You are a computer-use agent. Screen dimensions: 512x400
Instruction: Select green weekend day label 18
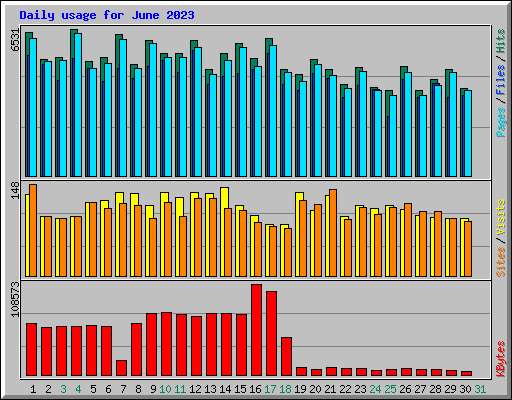click(285, 389)
